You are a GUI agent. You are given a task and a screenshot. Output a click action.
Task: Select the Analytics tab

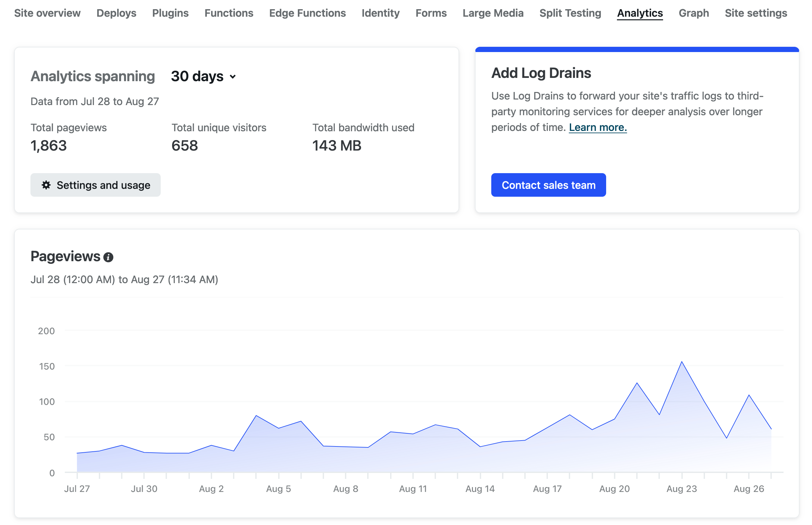[640, 13]
